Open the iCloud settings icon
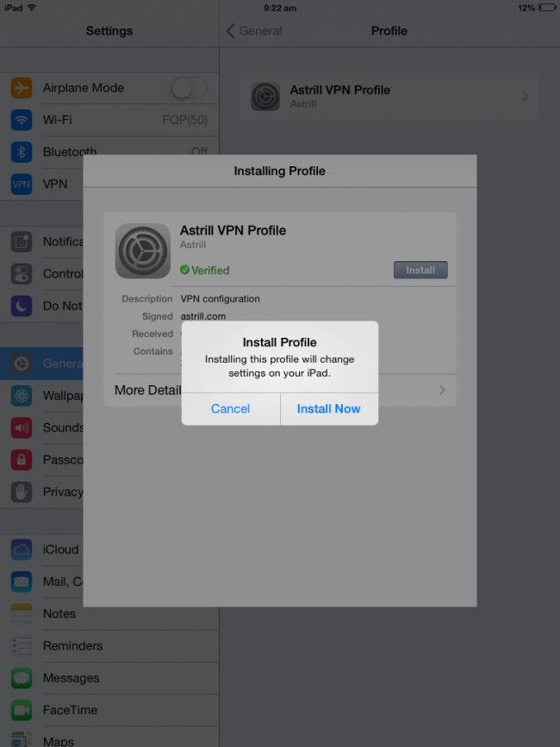Image resolution: width=560 pixels, height=747 pixels. [x=22, y=550]
